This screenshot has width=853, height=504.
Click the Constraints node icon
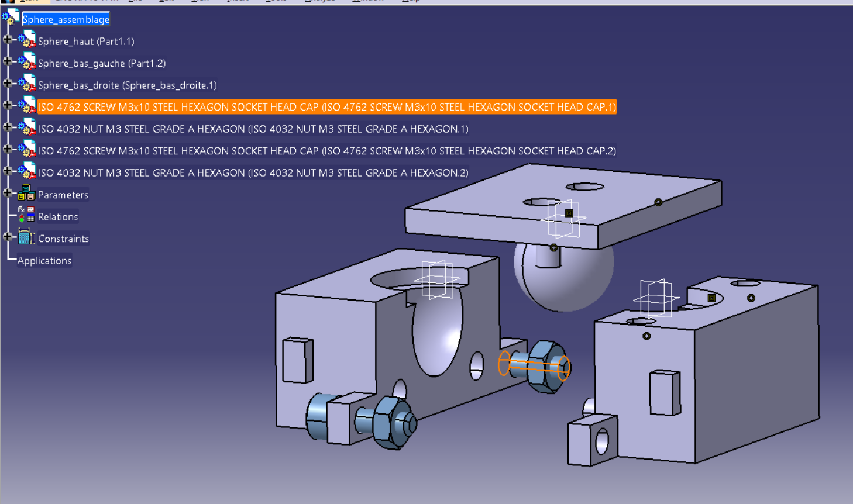pyautogui.click(x=26, y=237)
